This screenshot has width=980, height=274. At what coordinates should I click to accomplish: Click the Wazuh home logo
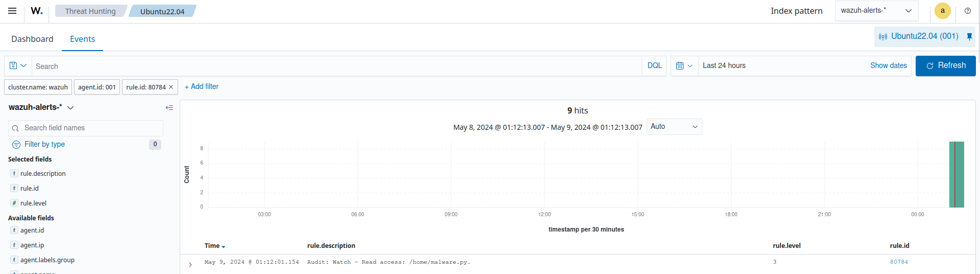[x=37, y=11]
